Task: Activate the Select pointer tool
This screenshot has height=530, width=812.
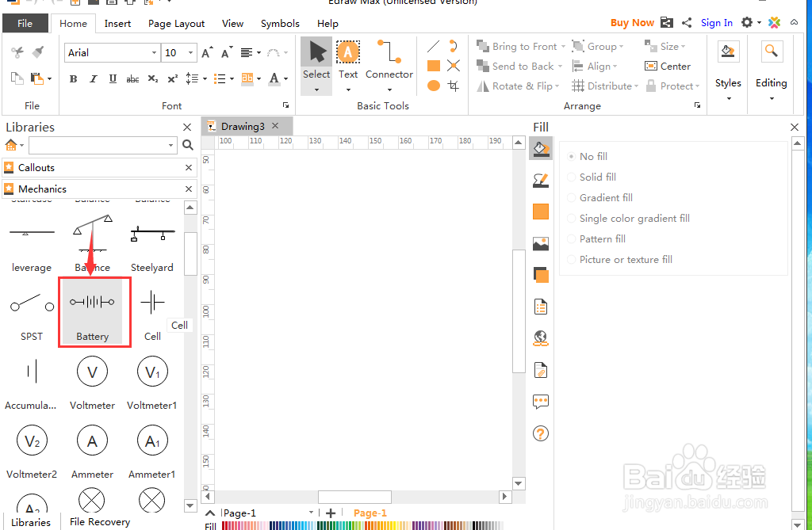Action: click(316, 65)
